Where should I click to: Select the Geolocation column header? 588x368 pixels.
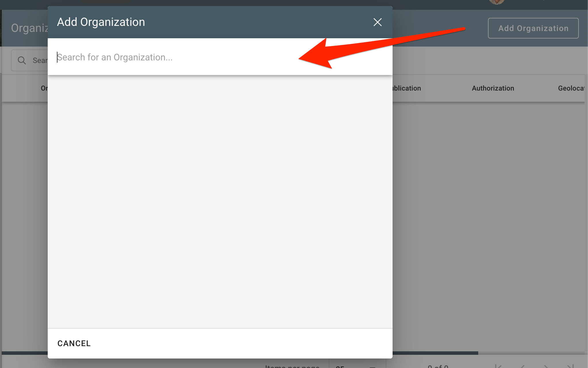tap(571, 88)
